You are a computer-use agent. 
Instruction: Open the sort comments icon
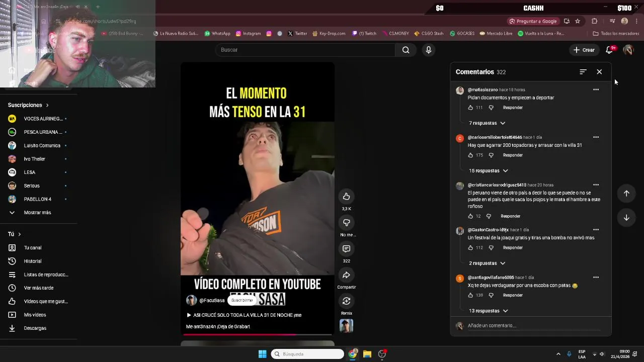tap(583, 72)
